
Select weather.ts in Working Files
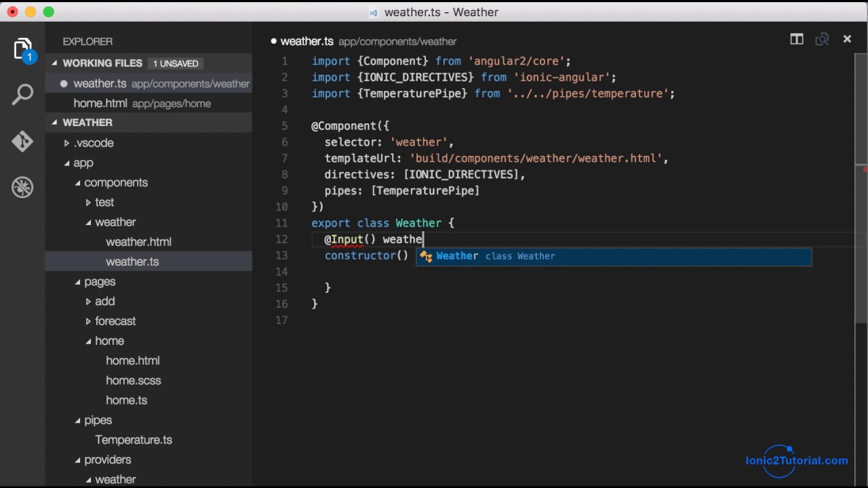pos(149,83)
